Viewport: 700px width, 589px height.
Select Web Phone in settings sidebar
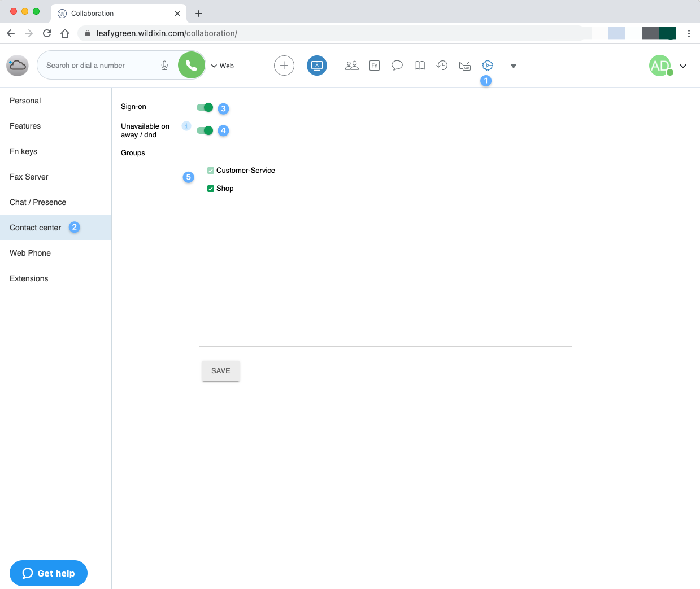click(31, 253)
